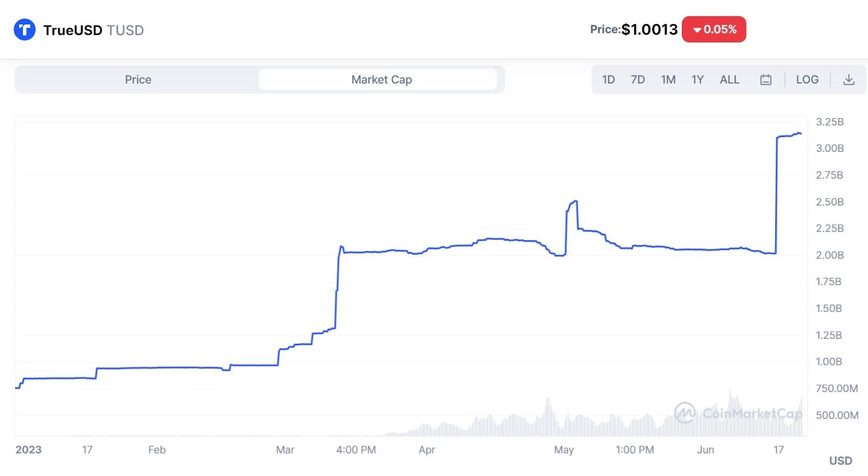
Task: Click the 2.50B y-axis label
Action: tap(829, 202)
